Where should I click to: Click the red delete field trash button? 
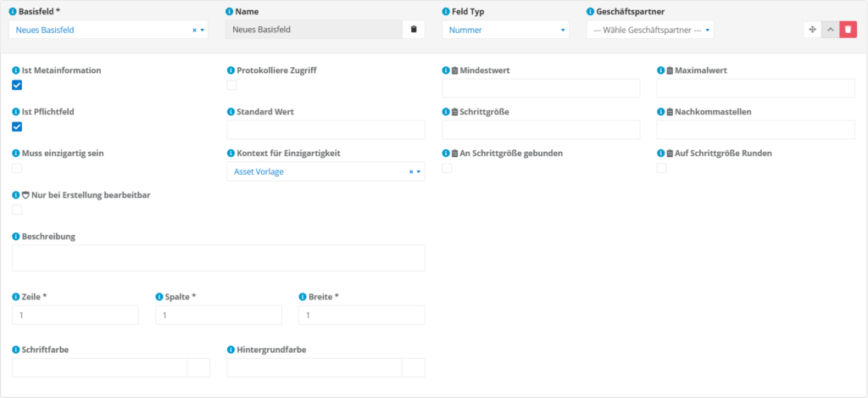tap(849, 30)
